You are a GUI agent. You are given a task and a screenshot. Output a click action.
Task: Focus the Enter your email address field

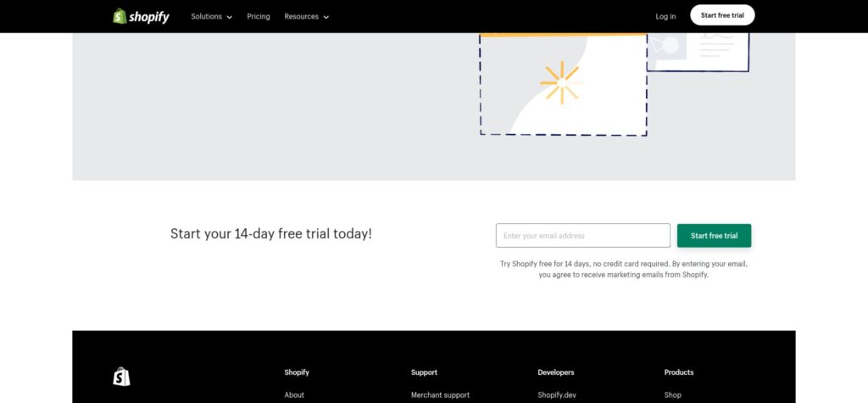click(x=582, y=236)
